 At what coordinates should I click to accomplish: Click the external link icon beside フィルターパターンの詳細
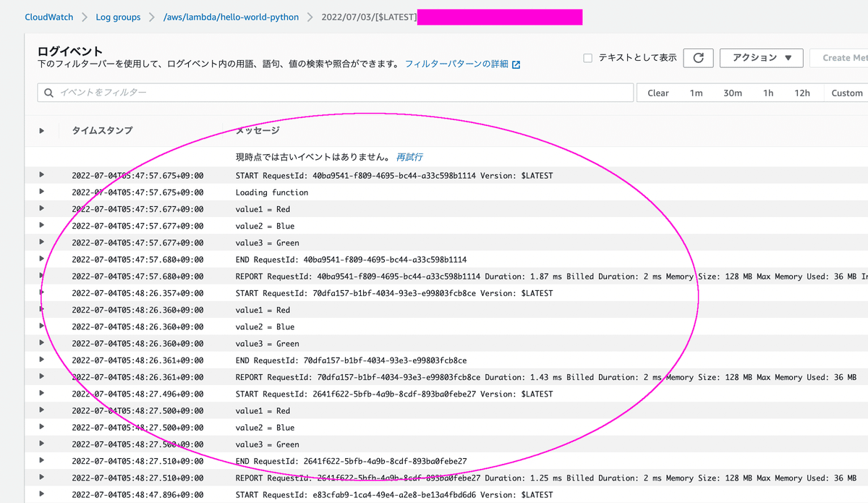coord(516,64)
